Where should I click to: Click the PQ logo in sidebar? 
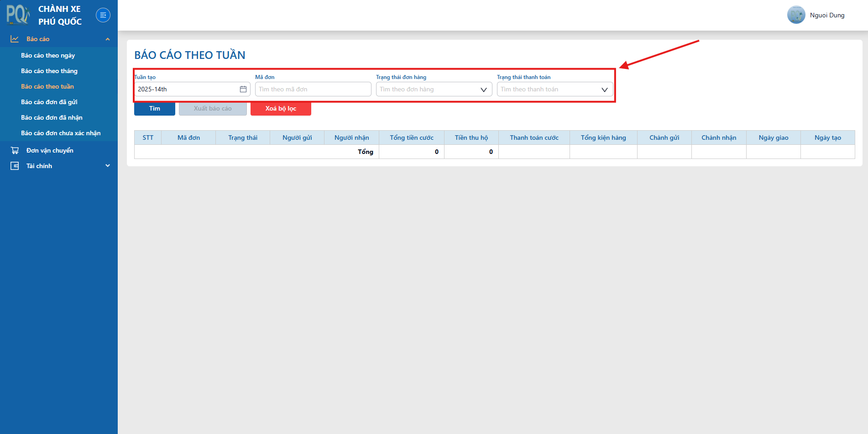tap(18, 15)
